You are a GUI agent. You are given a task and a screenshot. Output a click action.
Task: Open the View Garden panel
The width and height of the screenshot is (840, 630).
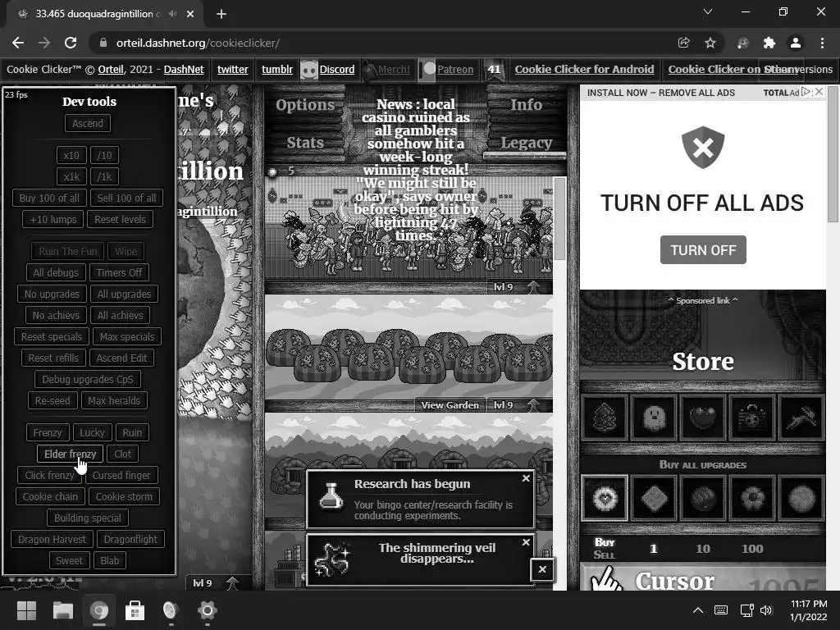click(x=450, y=405)
